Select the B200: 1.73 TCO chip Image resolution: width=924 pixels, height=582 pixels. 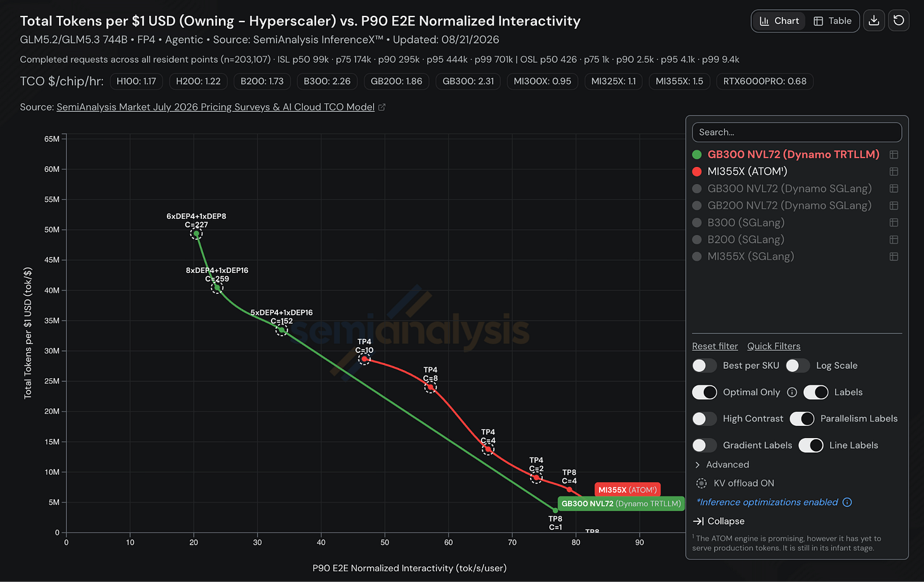tap(262, 81)
